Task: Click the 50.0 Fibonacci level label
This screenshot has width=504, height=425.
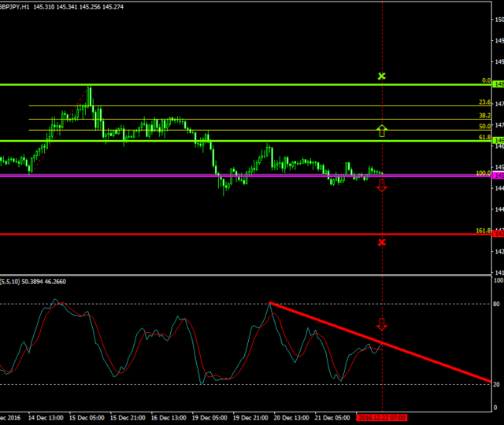Action: pos(484,126)
